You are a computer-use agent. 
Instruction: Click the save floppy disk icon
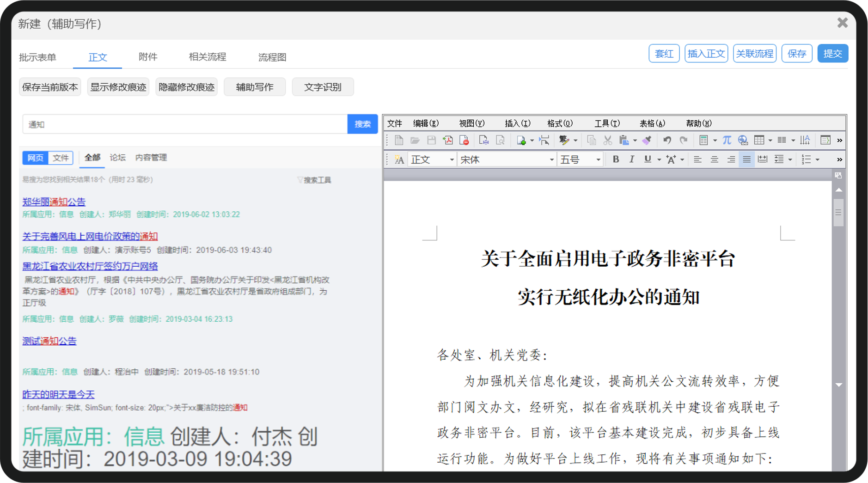[x=431, y=140]
